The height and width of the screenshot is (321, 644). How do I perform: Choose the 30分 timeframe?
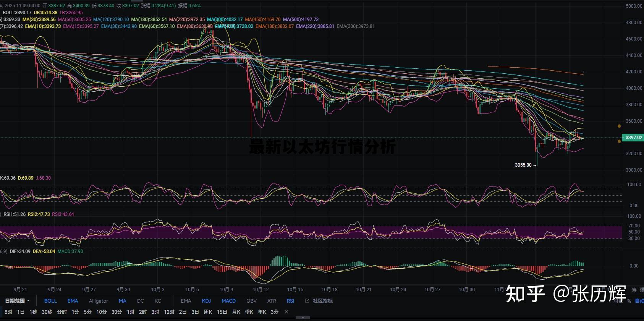point(117,312)
